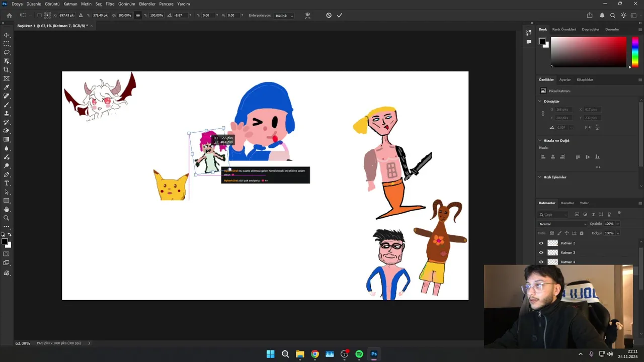
Task: Switch to the Renk Örnekleri tab
Action: coord(564,29)
